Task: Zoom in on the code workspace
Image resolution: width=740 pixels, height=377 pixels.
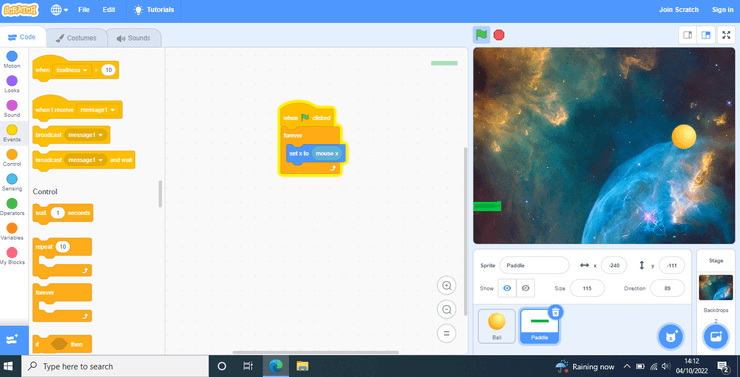Action: pyautogui.click(x=446, y=285)
